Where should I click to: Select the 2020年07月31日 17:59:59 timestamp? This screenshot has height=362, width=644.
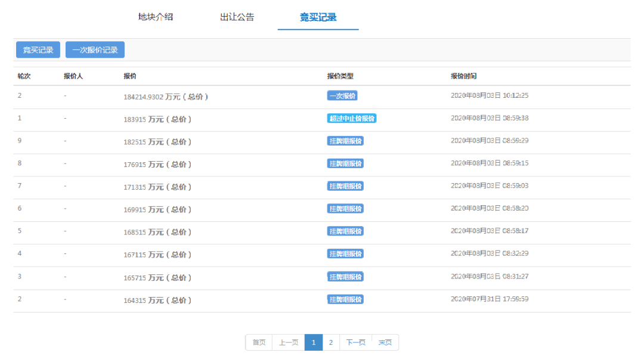tap(490, 299)
